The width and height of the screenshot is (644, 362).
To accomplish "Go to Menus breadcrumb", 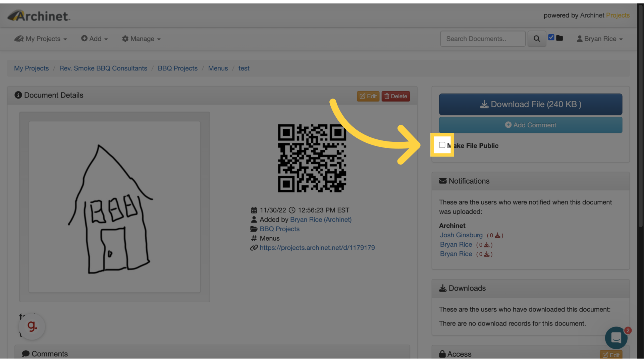I will point(218,68).
